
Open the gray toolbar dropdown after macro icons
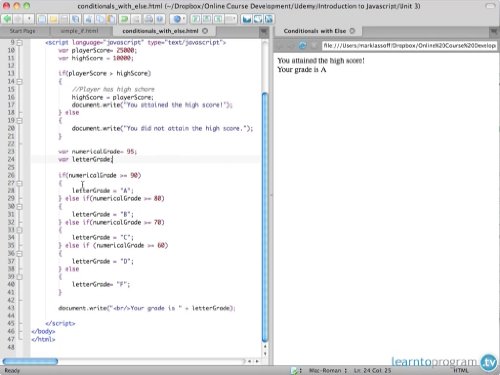click(230, 19)
